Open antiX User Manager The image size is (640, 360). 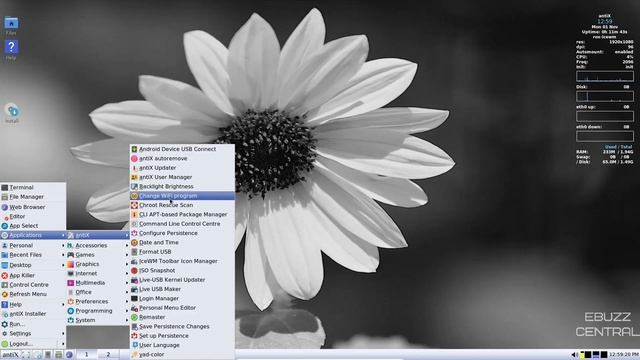(x=182, y=177)
